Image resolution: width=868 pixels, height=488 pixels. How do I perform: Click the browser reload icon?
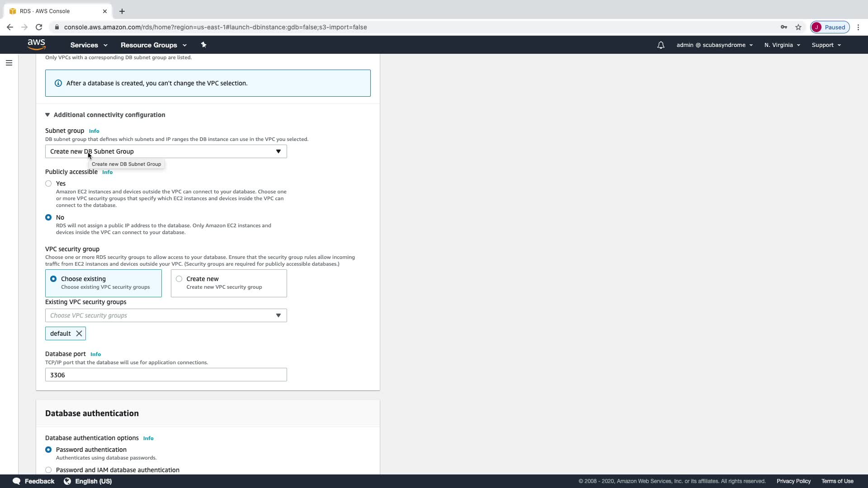39,27
